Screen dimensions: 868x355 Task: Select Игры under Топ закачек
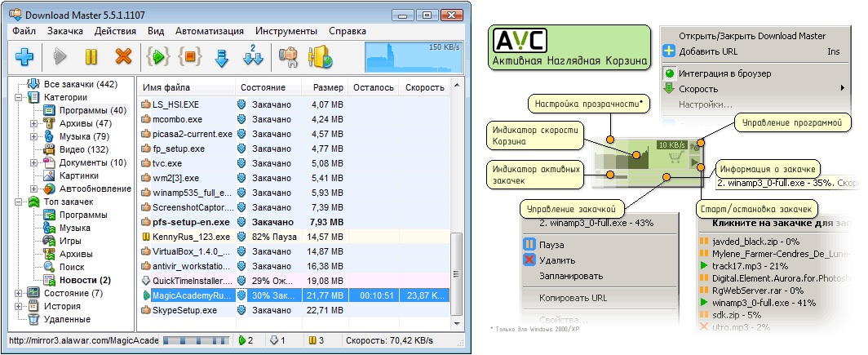[x=70, y=241]
